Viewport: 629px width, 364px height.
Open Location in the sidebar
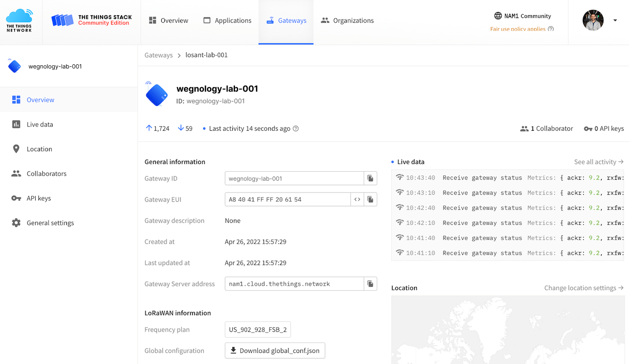coord(68,149)
